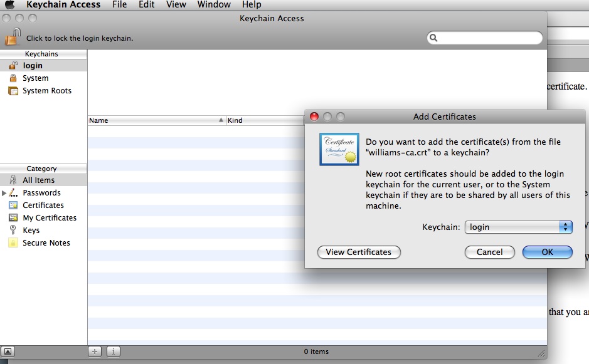The image size is (589, 364).
Task: Open the Certificates category
Action: coord(43,205)
